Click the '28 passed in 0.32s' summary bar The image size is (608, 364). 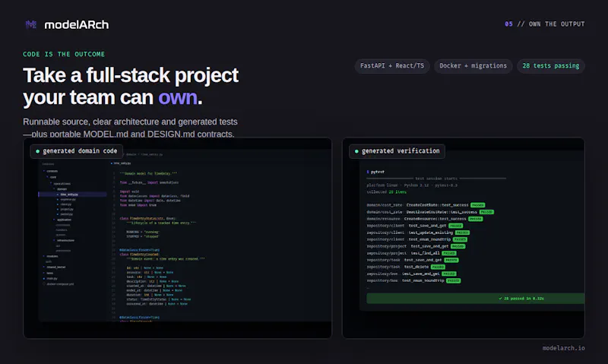pos(476,299)
